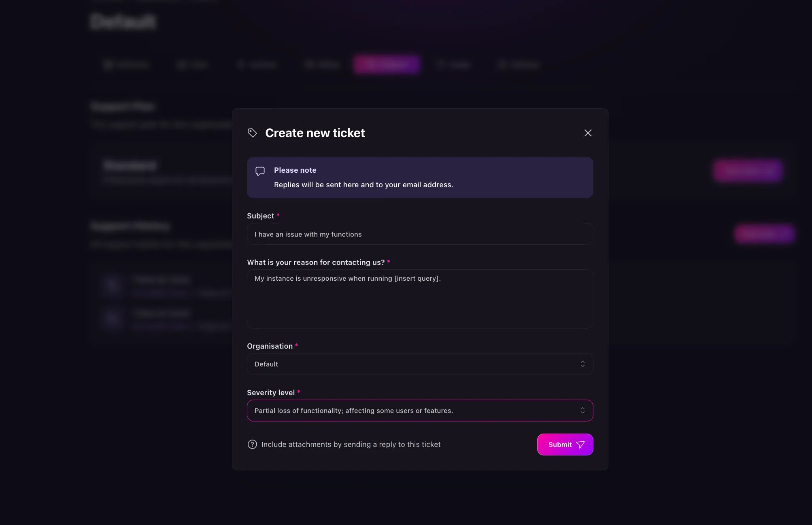Select the first tab in the navigation bar

127,64
